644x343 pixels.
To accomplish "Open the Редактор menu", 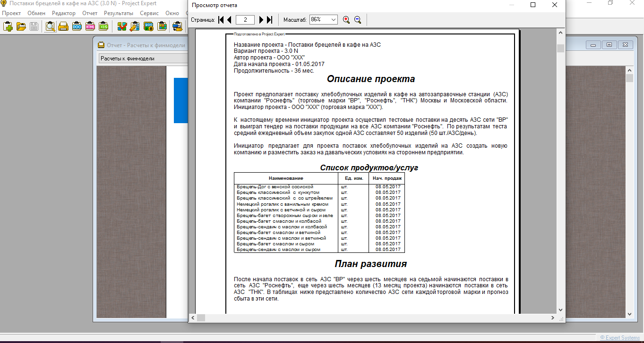I will tap(63, 13).
